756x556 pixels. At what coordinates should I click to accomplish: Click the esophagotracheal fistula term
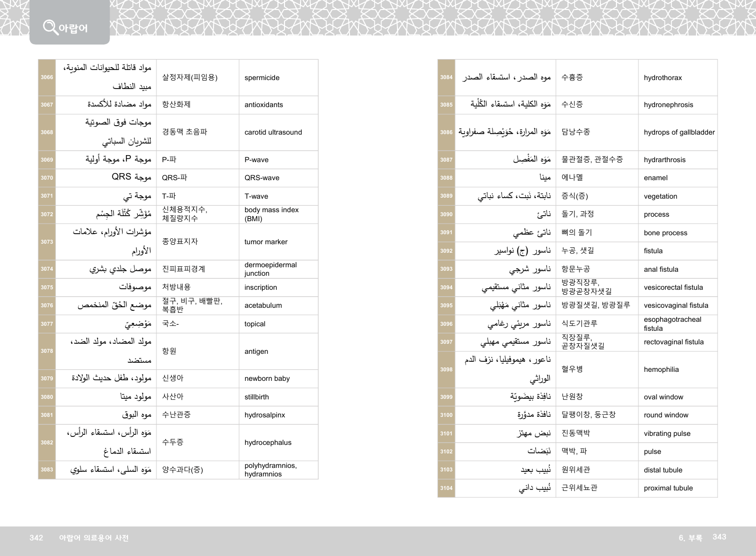pos(672,324)
